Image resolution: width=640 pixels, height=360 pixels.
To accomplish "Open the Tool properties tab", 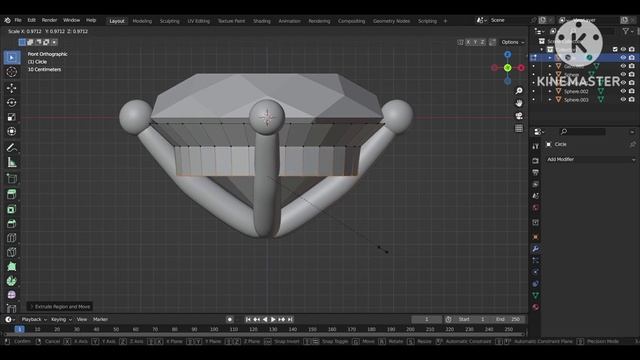I will 536,146.
